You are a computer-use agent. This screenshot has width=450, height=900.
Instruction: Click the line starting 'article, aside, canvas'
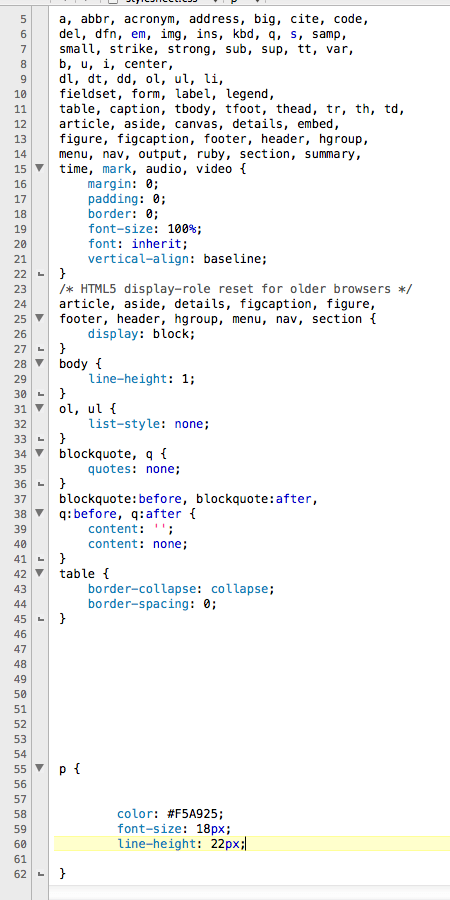pyautogui.click(x=199, y=124)
